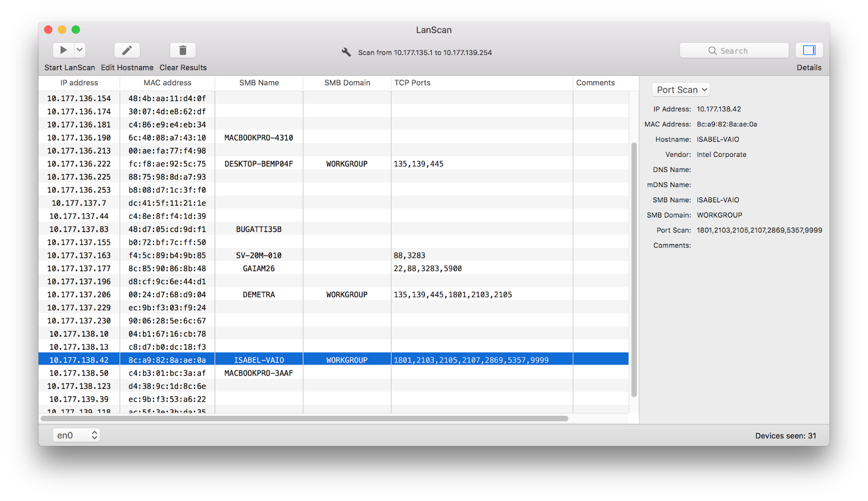Open the en0 interface selector
This screenshot has width=868, height=501.
click(x=76, y=435)
